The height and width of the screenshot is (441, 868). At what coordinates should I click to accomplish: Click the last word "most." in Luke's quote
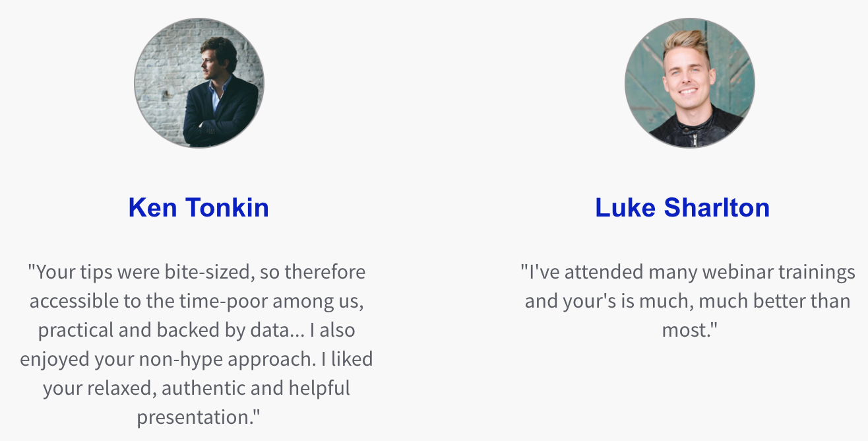(689, 330)
